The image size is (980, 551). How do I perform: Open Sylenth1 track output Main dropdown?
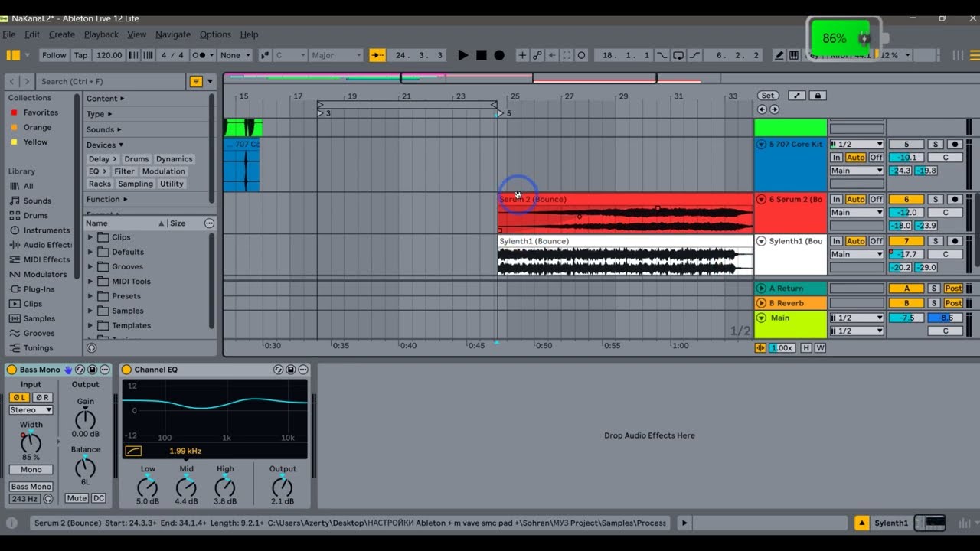[x=857, y=254]
